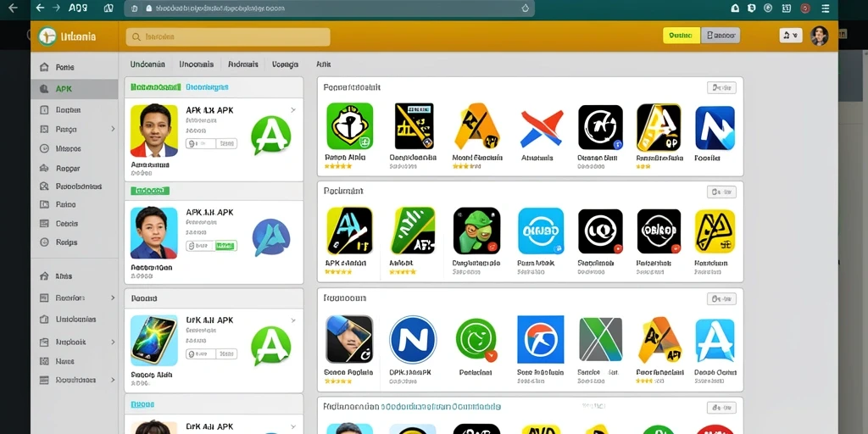
Task: Expand the last sidebar item's chevron
Action: pos(113,381)
